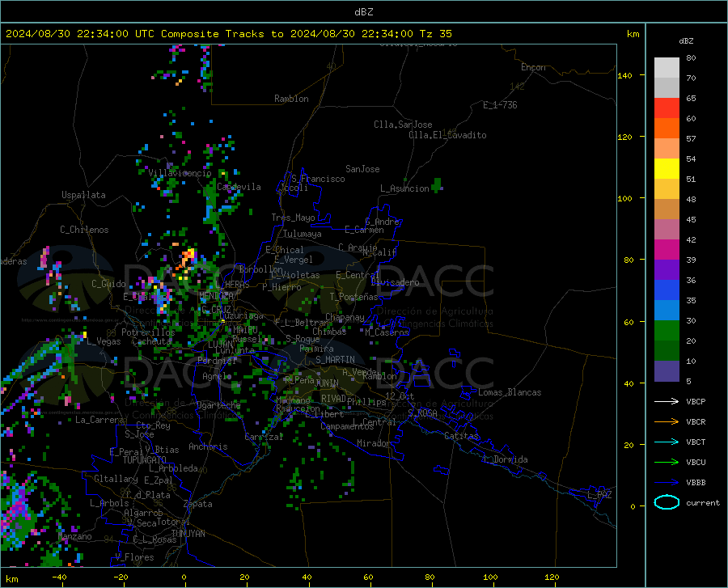Screen dimensions: 728x588
Task: Click the Manzano place label
Action: tap(74, 536)
